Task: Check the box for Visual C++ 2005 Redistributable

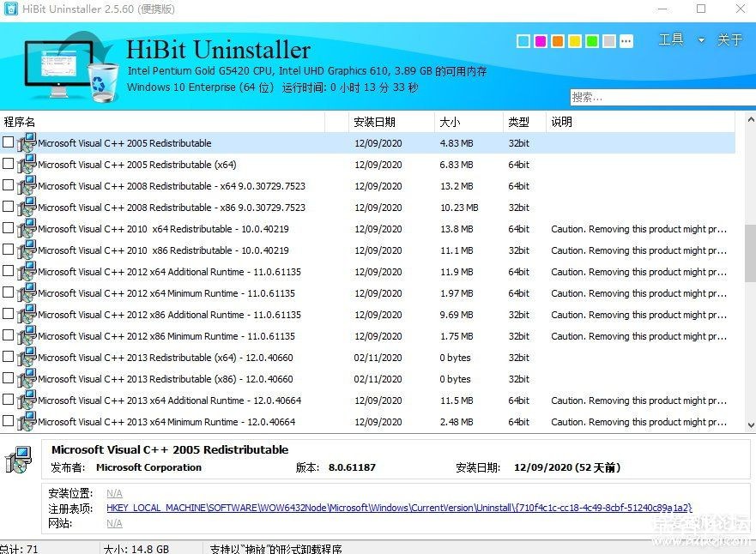Action: [x=8, y=142]
